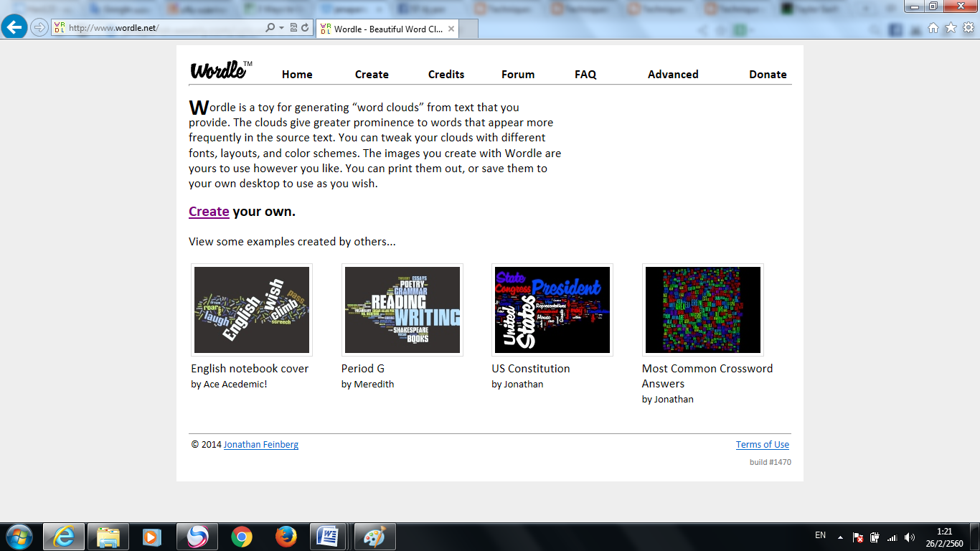Open the Create navigation item
980x551 pixels.
tap(372, 75)
